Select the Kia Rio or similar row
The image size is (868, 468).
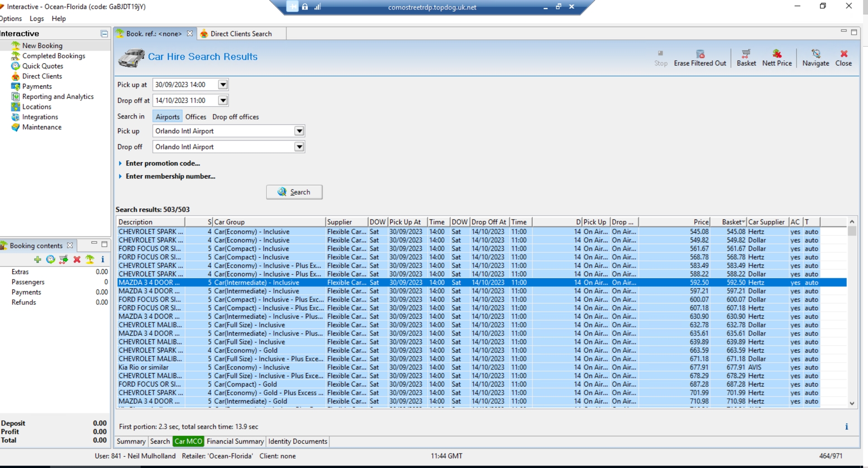(482, 368)
